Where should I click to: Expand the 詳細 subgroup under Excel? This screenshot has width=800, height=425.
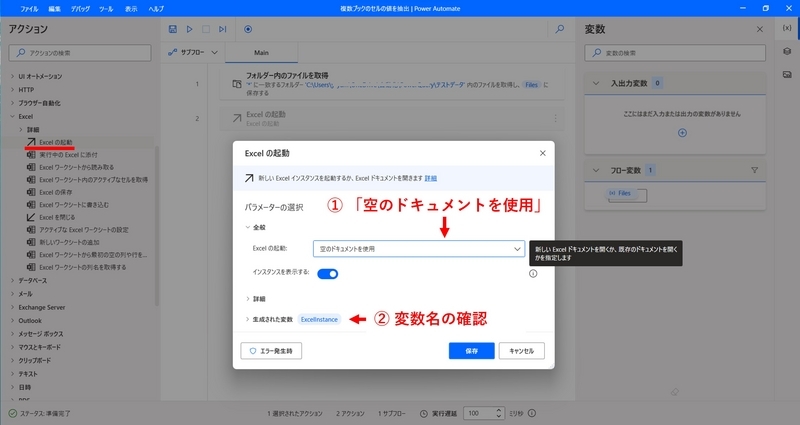click(21, 130)
